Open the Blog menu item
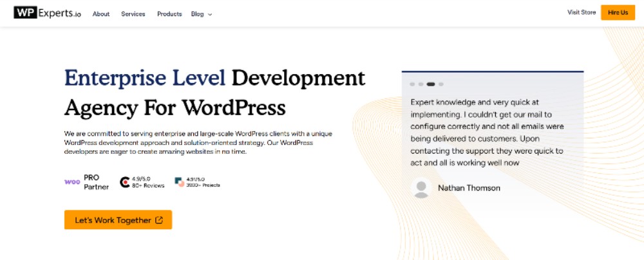The height and width of the screenshot is (260, 644). pos(197,14)
